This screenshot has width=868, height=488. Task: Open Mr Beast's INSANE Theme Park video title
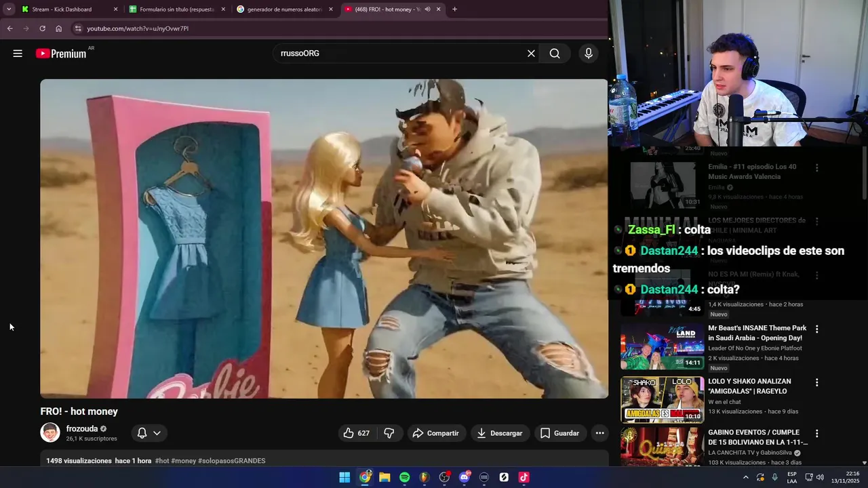(x=757, y=333)
